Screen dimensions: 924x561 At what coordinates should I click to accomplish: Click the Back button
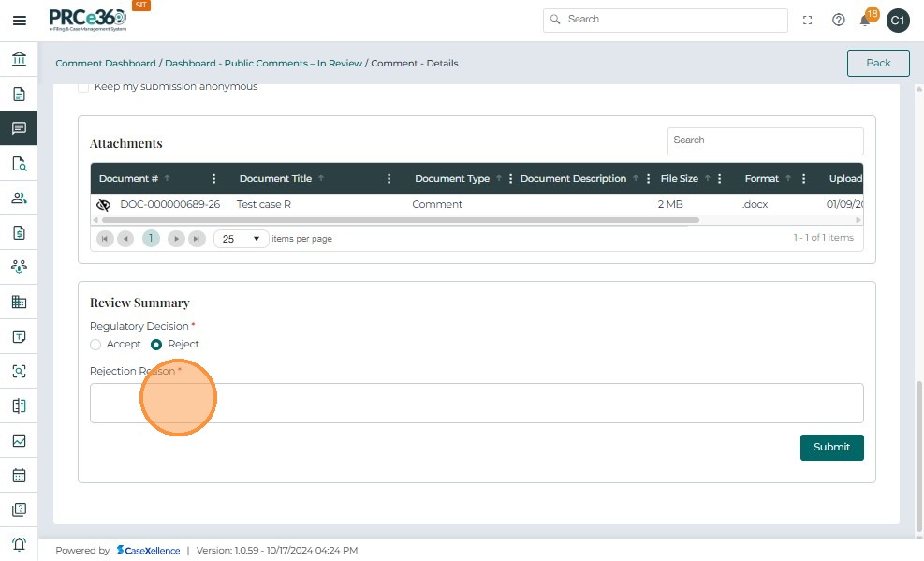pos(877,63)
